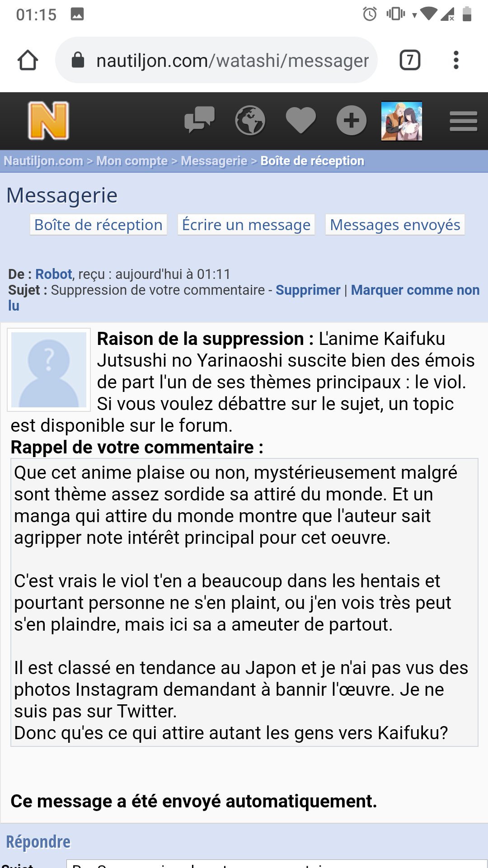Open the hamburger site menu

pyautogui.click(x=463, y=121)
